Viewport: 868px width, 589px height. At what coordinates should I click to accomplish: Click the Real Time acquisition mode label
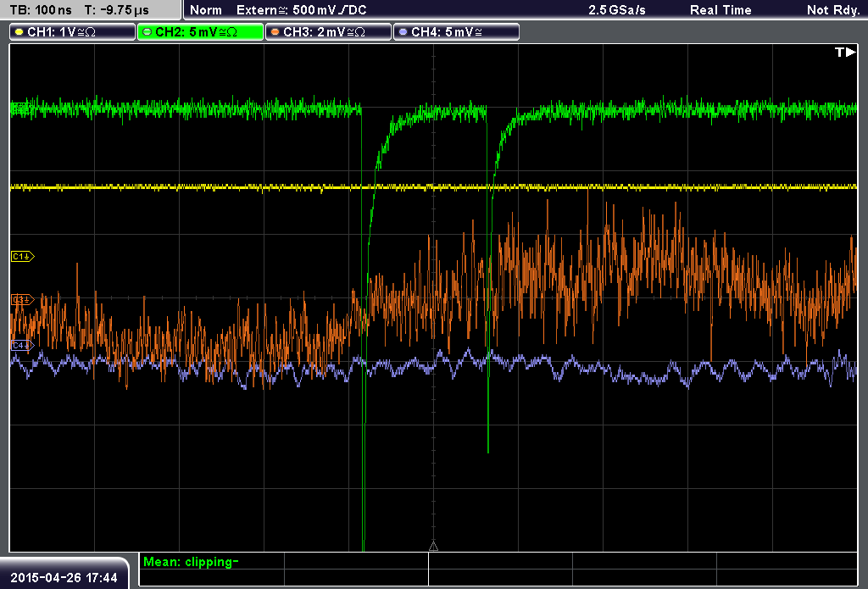721,10
